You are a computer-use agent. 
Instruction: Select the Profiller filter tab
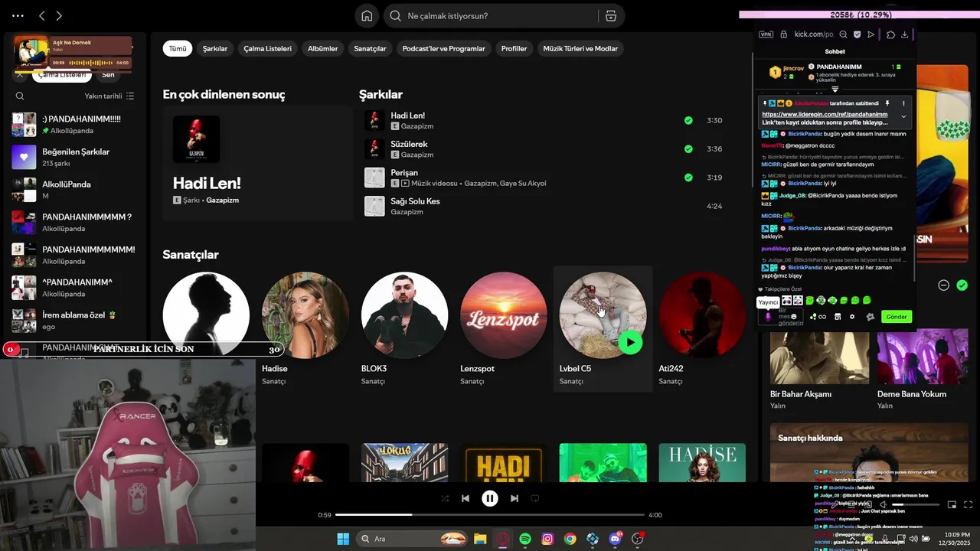click(514, 48)
